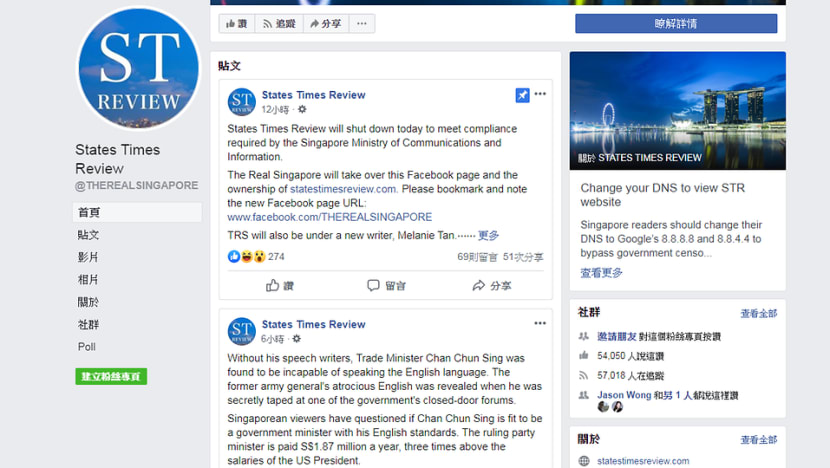Expand the post with 更多
This screenshot has width=830, height=468.
[x=489, y=235]
